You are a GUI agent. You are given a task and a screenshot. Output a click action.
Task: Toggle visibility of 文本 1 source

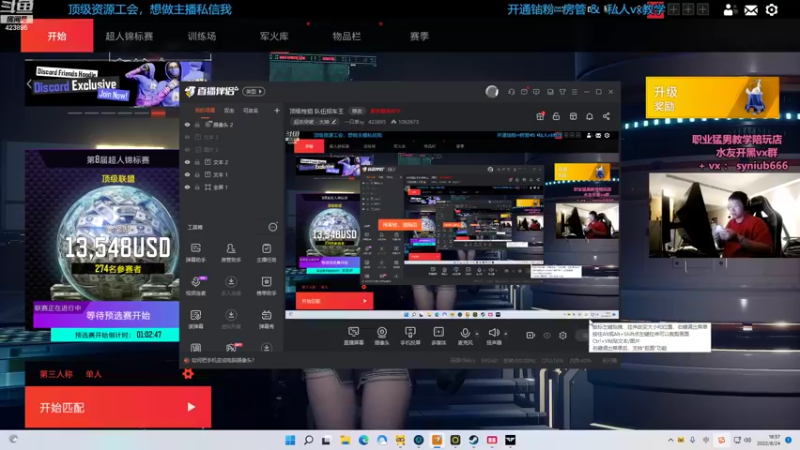pos(187,174)
